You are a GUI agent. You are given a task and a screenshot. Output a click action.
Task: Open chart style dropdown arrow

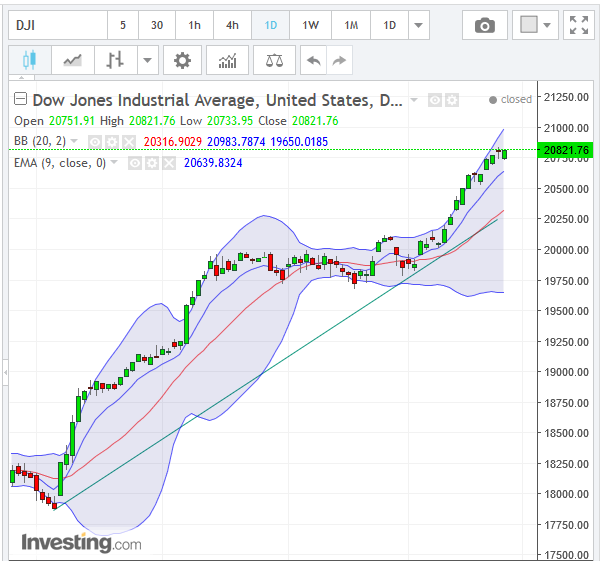click(148, 60)
